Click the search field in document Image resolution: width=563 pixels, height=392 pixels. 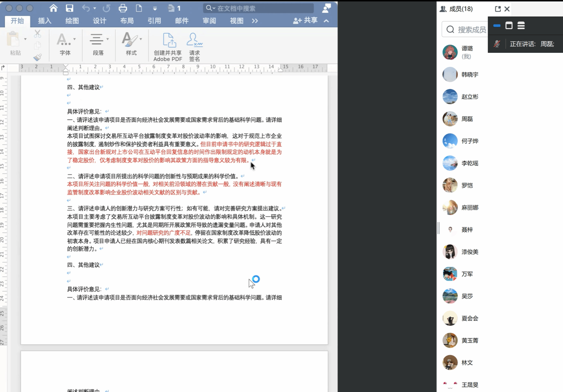258,8
